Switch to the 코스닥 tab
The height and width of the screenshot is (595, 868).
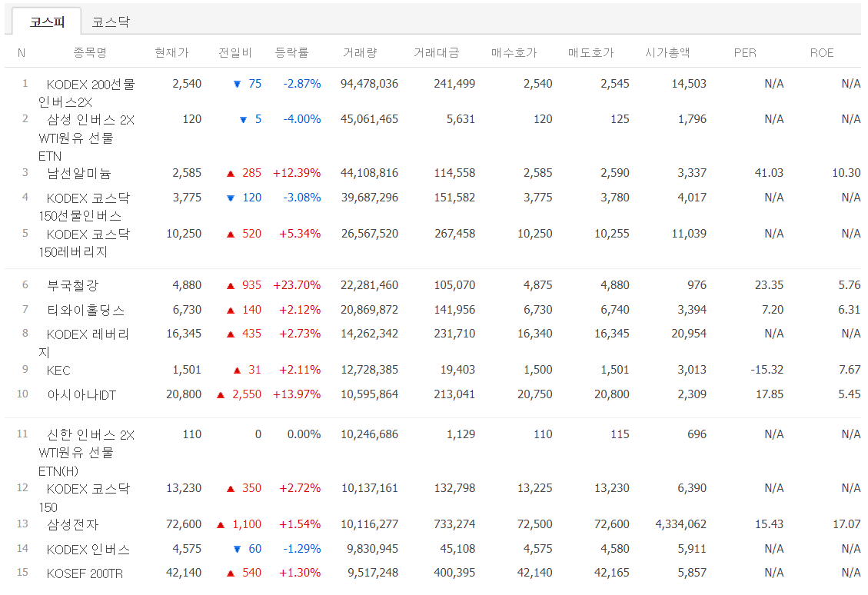coord(110,22)
